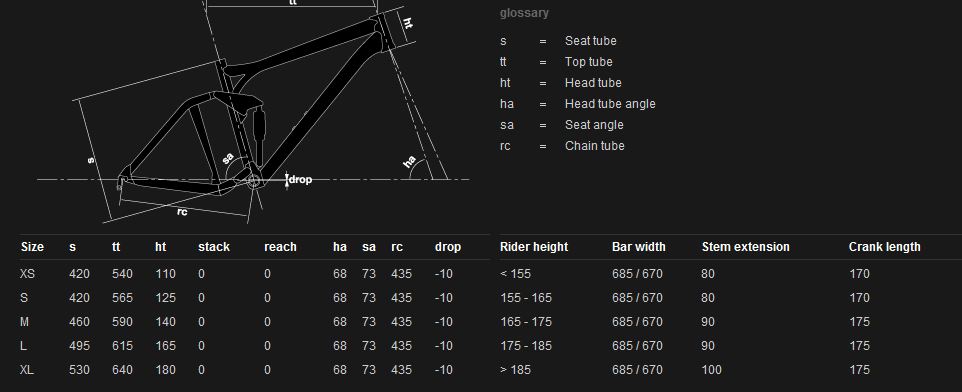Screen dimensions: 962x392
Task: Click the 'Size' column header
Action: [33, 247]
